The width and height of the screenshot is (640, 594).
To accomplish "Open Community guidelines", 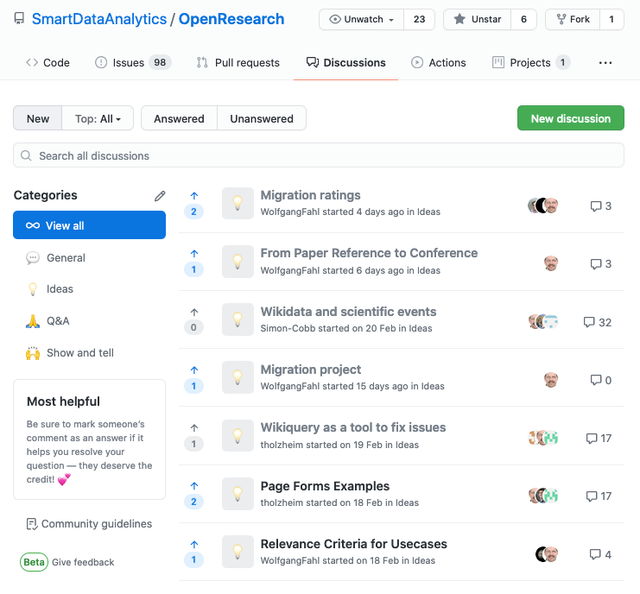I will [x=89, y=524].
